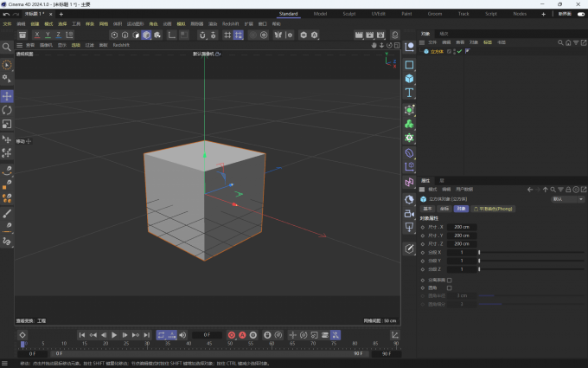Select the Rotate tool in the left toolbar
Viewport: 588px width, 368px height.
pos(7,110)
